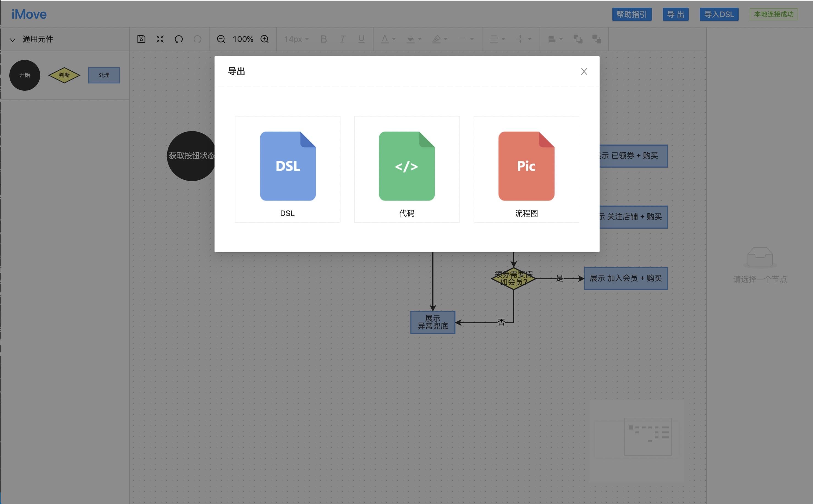
Task: Zoom out with the minus magnifier
Action: point(221,39)
